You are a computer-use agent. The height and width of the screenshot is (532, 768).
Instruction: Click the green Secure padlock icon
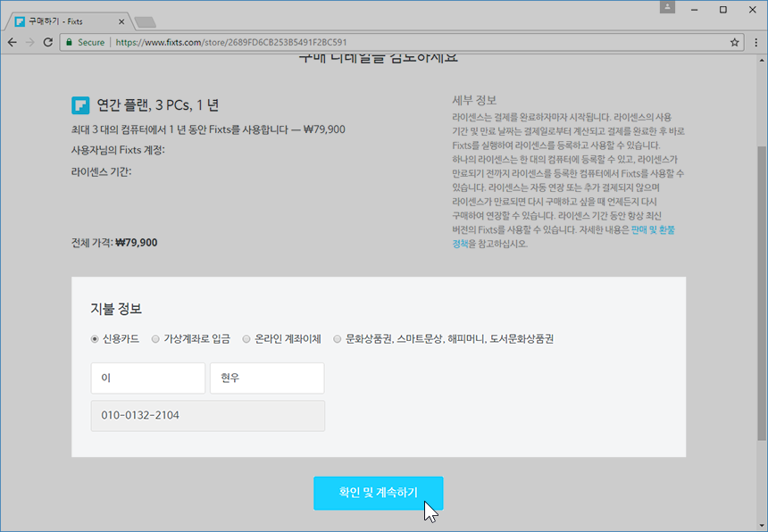click(x=69, y=43)
